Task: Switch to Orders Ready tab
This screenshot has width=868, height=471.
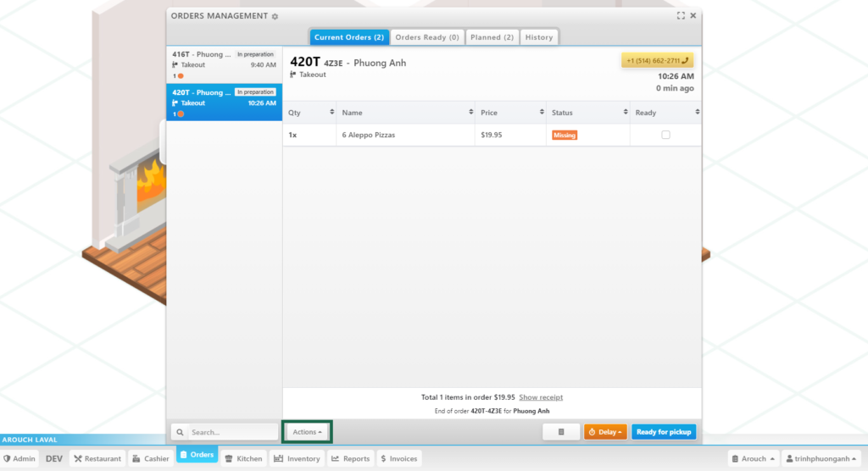Action: [427, 37]
